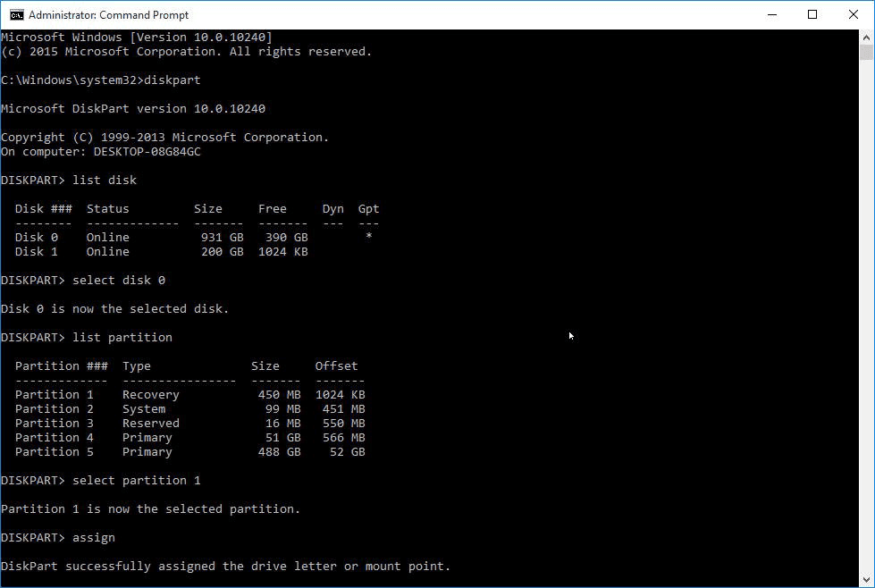Click the empty vertical scrollbar track
Viewport: 875px width, 588px height.
click(x=866, y=313)
